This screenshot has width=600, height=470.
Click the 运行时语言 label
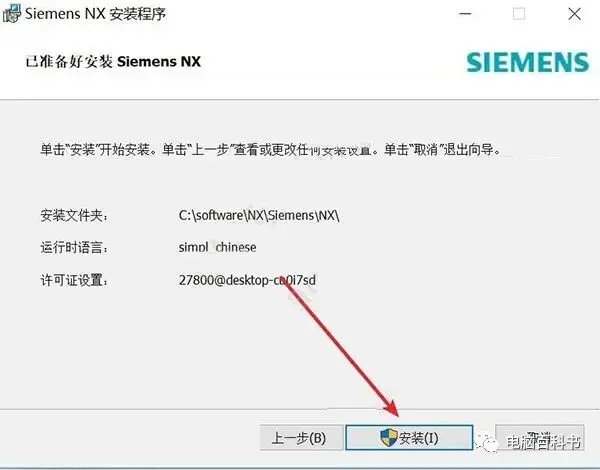pyautogui.click(x=74, y=247)
